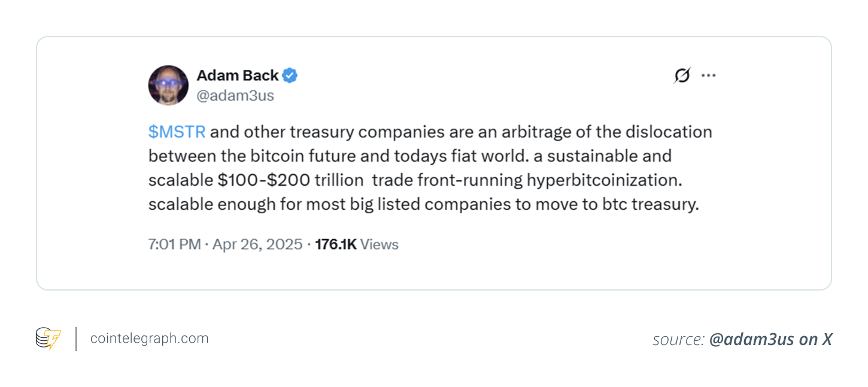868x387 pixels.
Task: Click the 7:01 PM timestamp
Action: (x=174, y=244)
